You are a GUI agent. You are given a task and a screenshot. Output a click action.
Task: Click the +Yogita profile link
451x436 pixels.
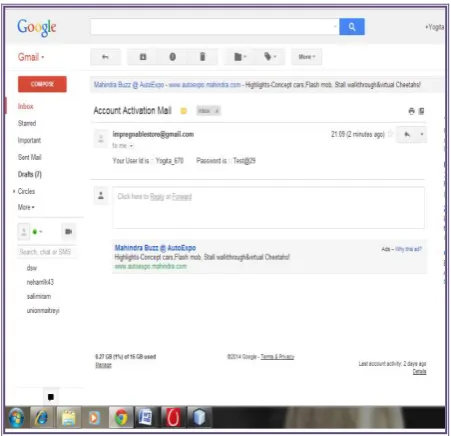(x=434, y=27)
